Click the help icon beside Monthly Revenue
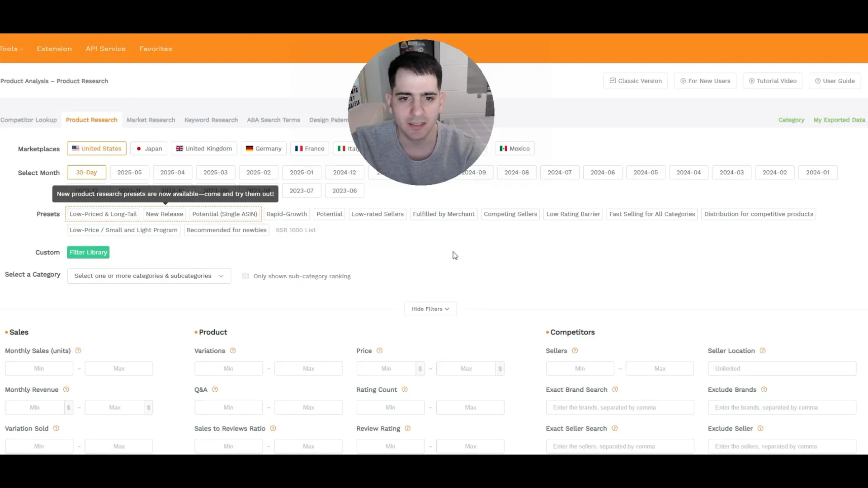The image size is (868, 488). [x=66, y=389]
